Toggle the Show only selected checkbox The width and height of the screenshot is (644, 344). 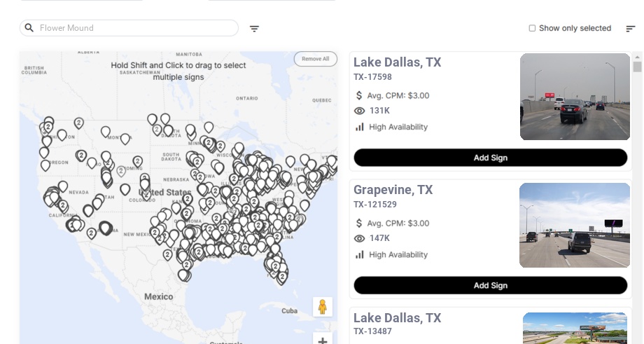532,29
